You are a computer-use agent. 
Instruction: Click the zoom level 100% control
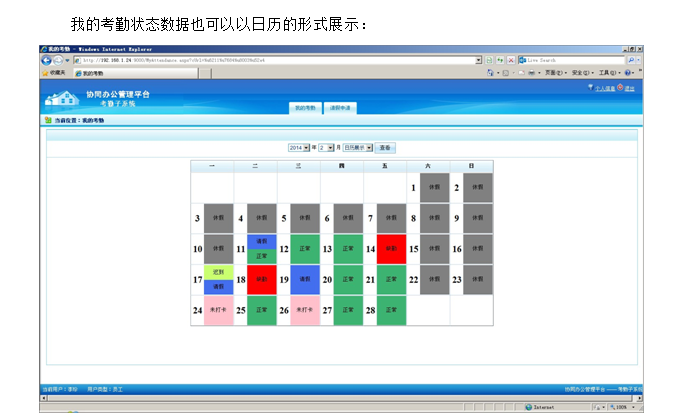[x=623, y=407]
